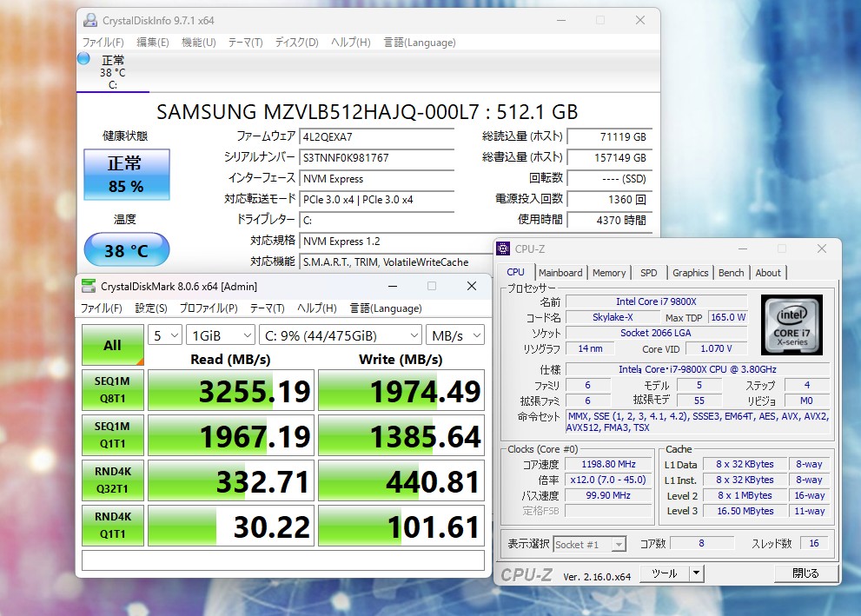Click the 1385.64 SEQ1M Q1T1 write result
This screenshot has height=616, width=861.
pos(401,435)
